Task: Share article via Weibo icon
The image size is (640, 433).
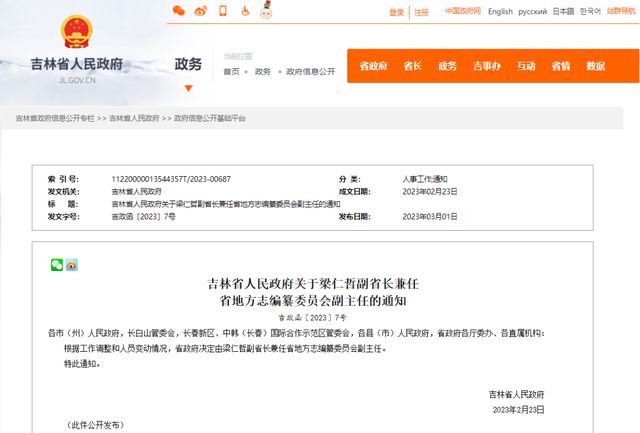Action: click(x=71, y=265)
